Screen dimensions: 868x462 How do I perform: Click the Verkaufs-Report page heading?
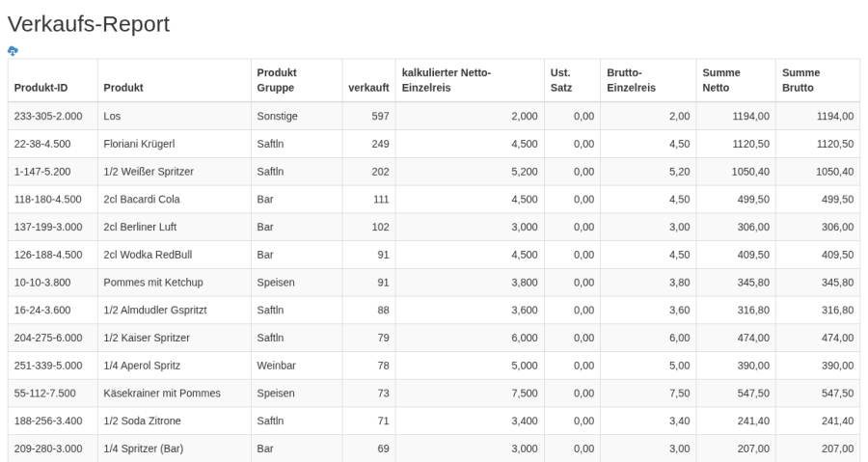[89, 24]
